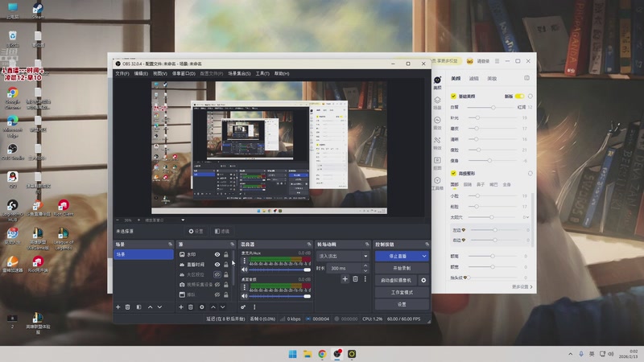Screen dimensions: 644x362
Task: Select the 场景 item in scenes list
Action: point(143,254)
